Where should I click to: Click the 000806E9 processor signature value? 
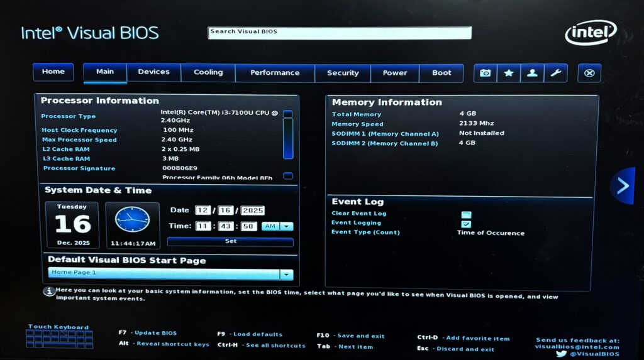[x=179, y=168]
